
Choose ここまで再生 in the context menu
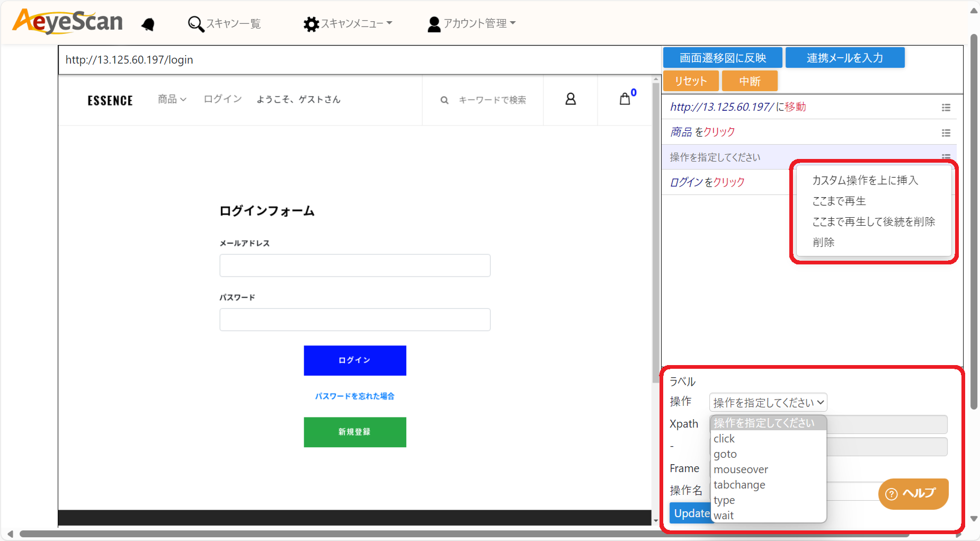(839, 201)
